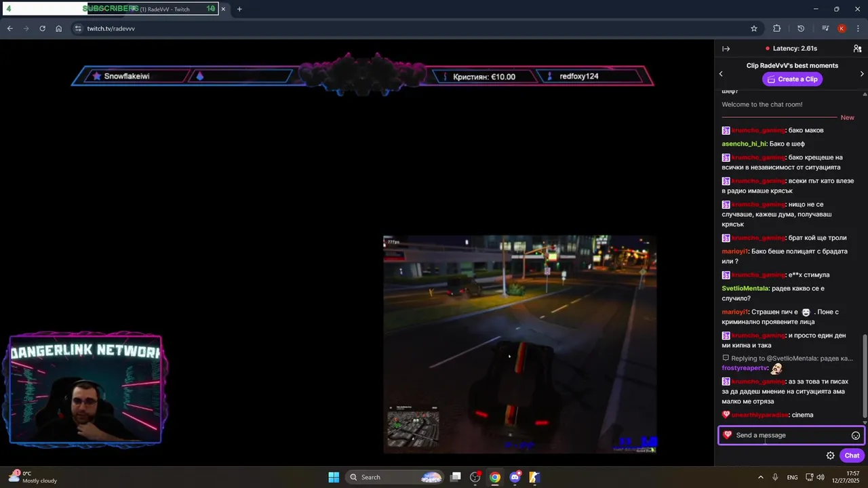Click the 'Welcome to the chat room!' text

762,104
